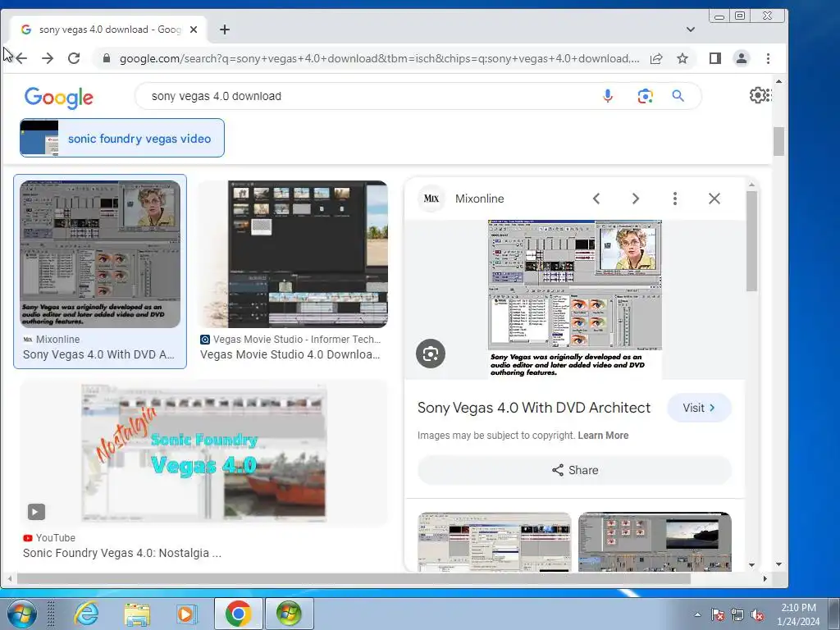This screenshot has width=840, height=630.
Task: Open Windows Media Player from taskbar
Action: click(186, 614)
